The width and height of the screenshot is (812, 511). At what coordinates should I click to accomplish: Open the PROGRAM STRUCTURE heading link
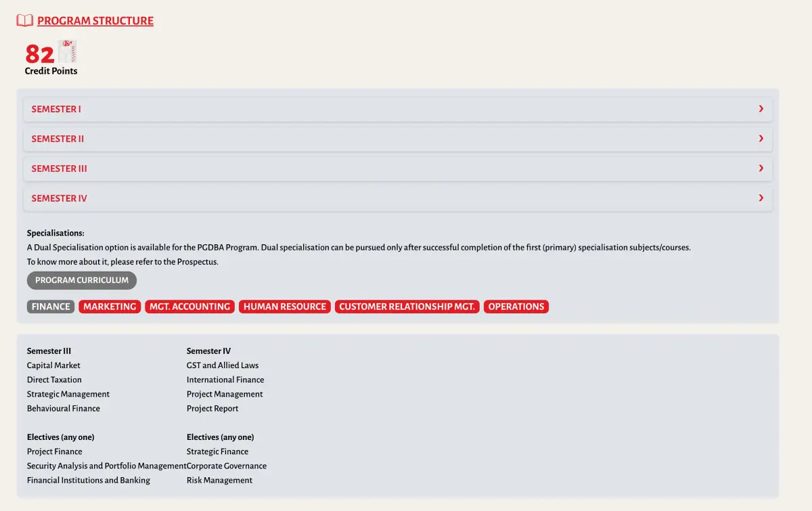(95, 21)
